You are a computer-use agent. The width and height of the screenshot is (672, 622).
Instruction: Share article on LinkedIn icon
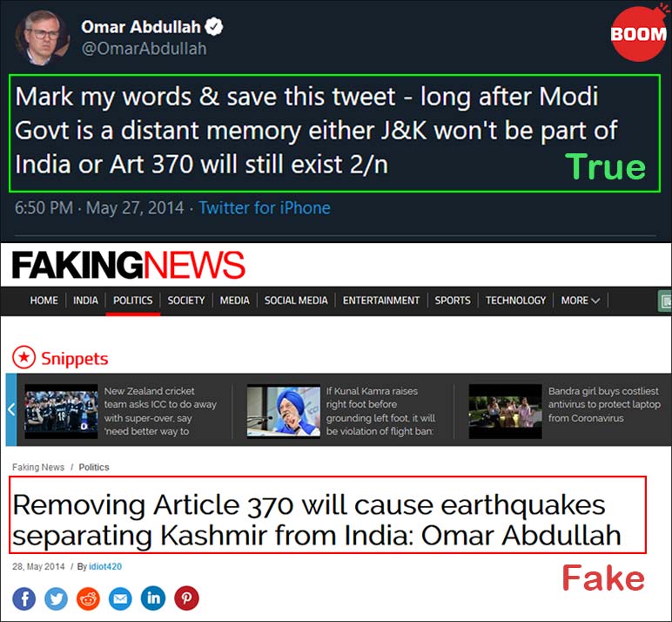[153, 598]
